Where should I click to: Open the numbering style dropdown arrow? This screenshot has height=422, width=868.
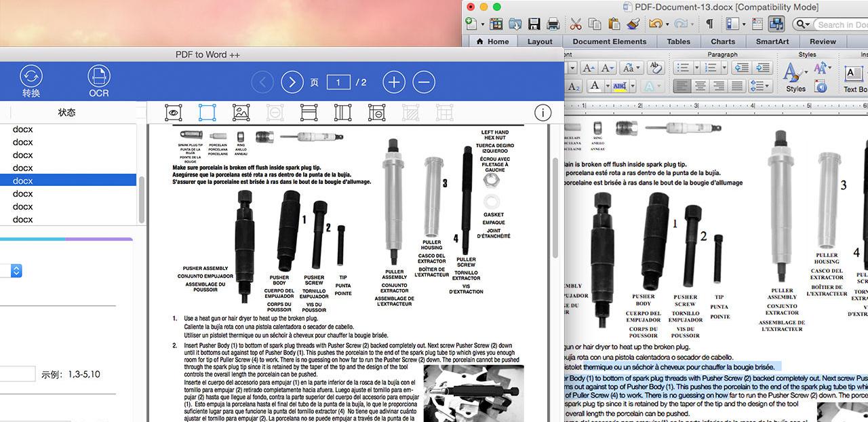pyautogui.click(x=724, y=68)
